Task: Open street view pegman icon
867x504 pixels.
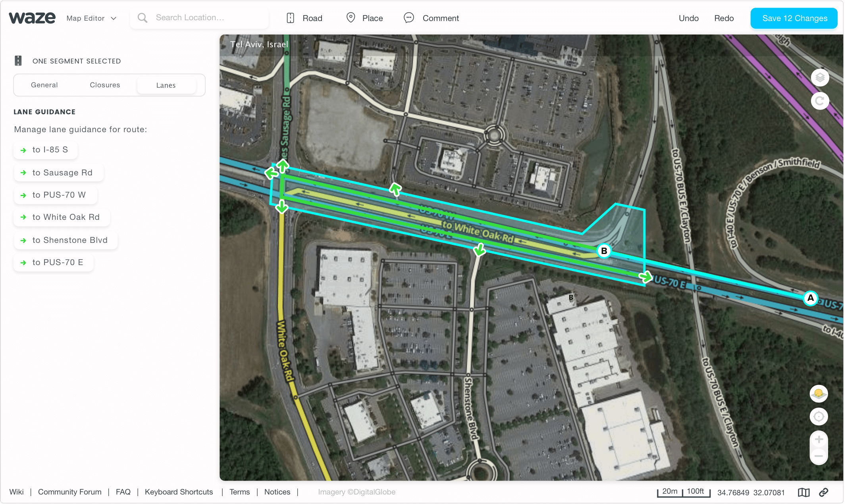Action: click(819, 394)
